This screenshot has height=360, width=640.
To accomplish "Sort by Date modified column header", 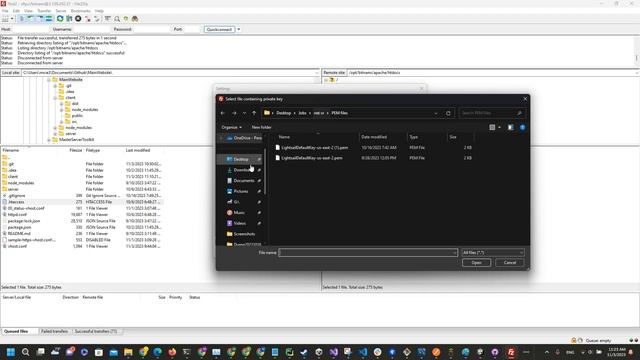I will coord(374,137).
